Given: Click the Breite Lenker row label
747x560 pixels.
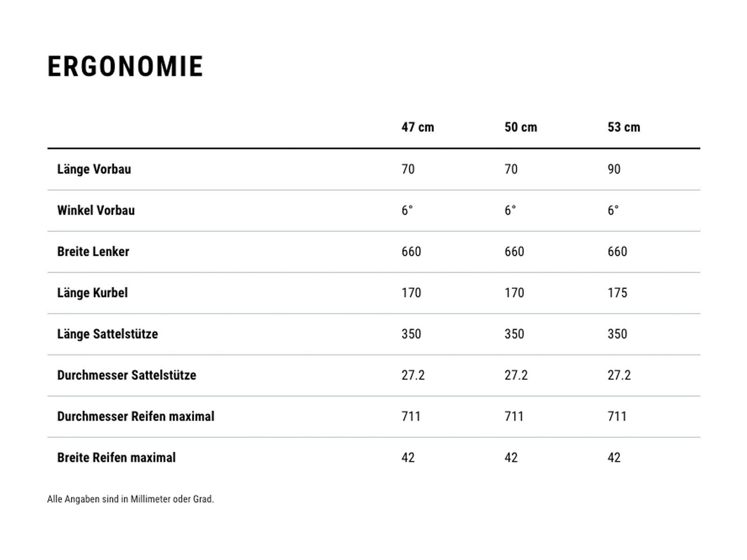Looking at the screenshot, I should (x=93, y=252).
